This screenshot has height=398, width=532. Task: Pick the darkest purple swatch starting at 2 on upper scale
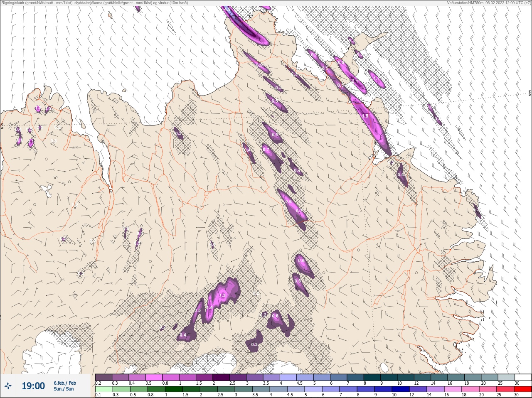click(x=222, y=377)
